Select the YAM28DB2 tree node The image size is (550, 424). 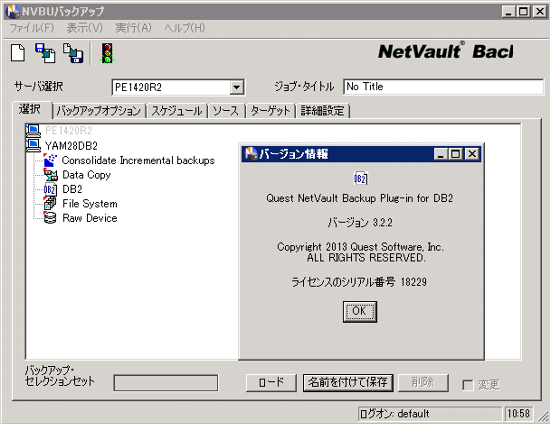click(71, 146)
